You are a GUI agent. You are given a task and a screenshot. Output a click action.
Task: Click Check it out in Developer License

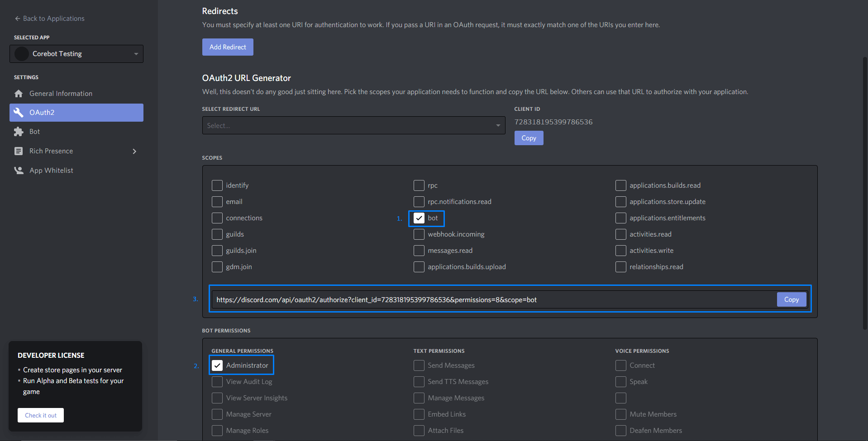point(41,415)
